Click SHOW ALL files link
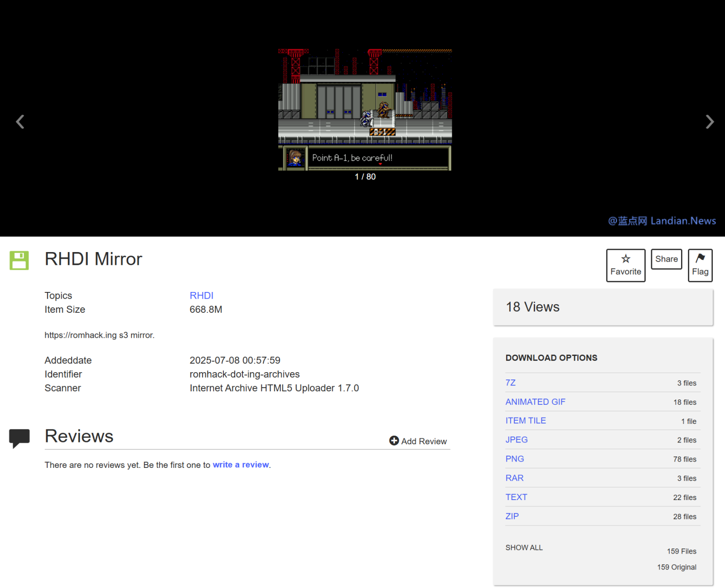This screenshot has width=725, height=588. tap(524, 548)
